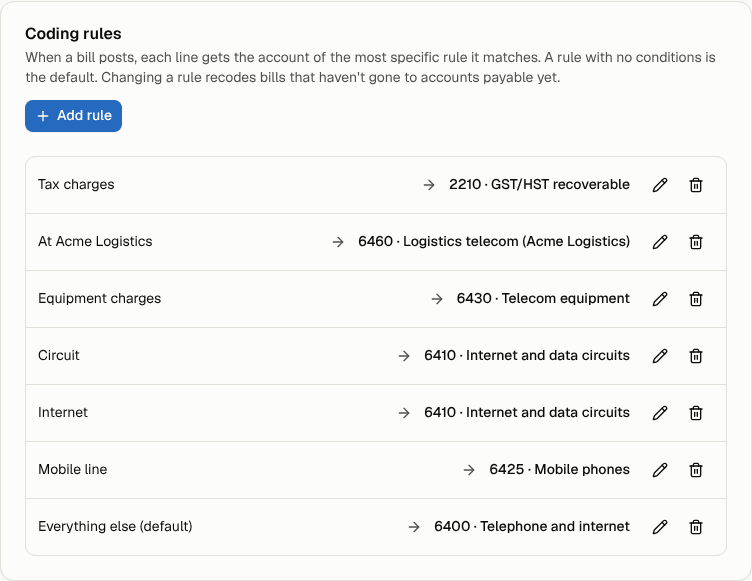Select the Tax charges condition text
The height and width of the screenshot is (581, 752).
click(x=76, y=185)
